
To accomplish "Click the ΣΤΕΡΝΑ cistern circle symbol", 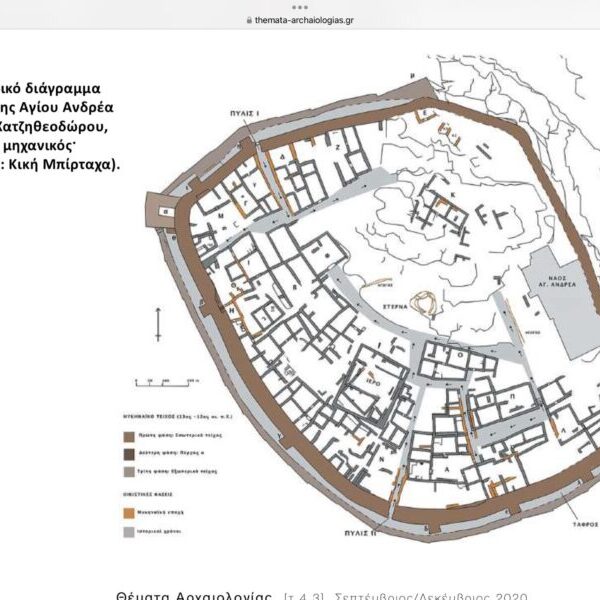I will coord(426,304).
